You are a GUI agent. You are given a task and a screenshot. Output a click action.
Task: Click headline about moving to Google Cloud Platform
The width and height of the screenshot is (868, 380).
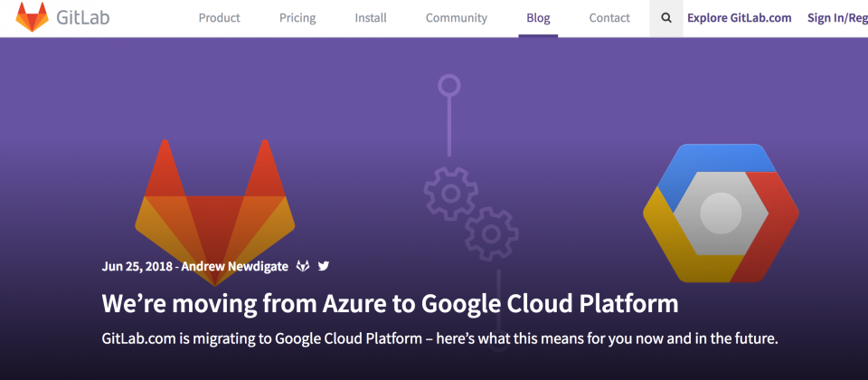click(391, 304)
